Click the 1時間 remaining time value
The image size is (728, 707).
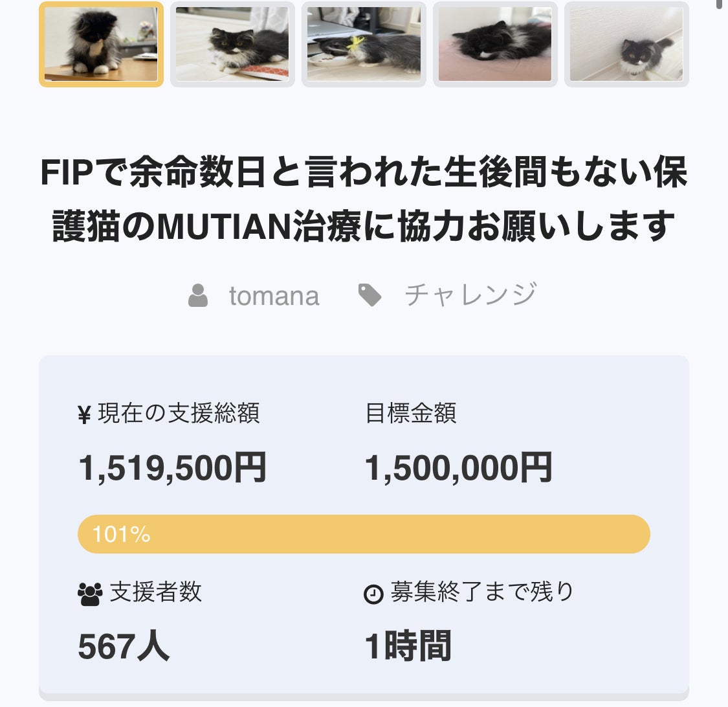tap(408, 646)
